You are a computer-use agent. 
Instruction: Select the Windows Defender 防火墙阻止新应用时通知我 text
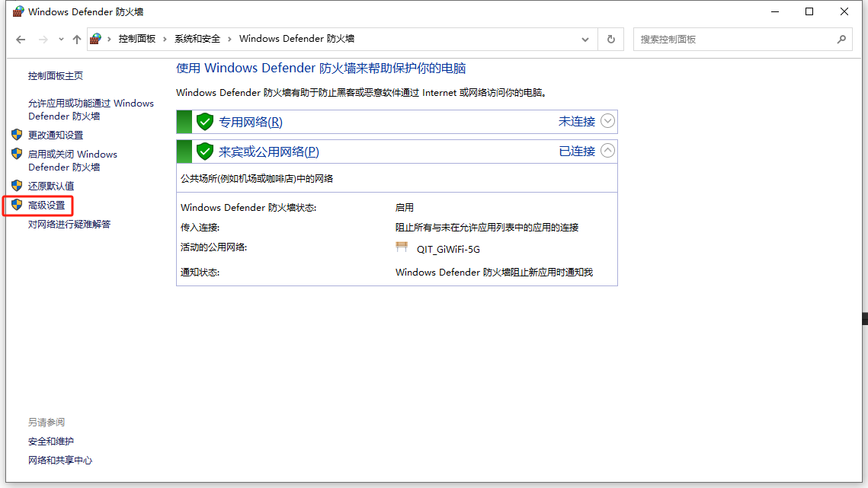point(494,273)
